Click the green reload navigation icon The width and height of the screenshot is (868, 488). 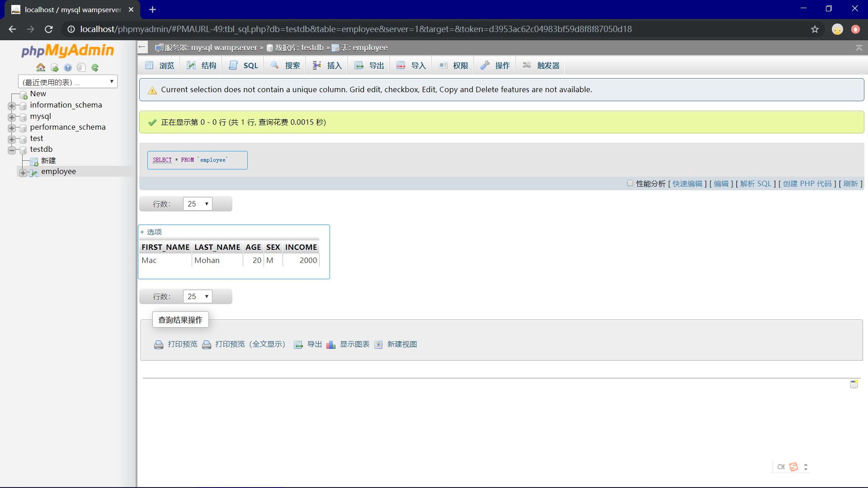coord(95,68)
